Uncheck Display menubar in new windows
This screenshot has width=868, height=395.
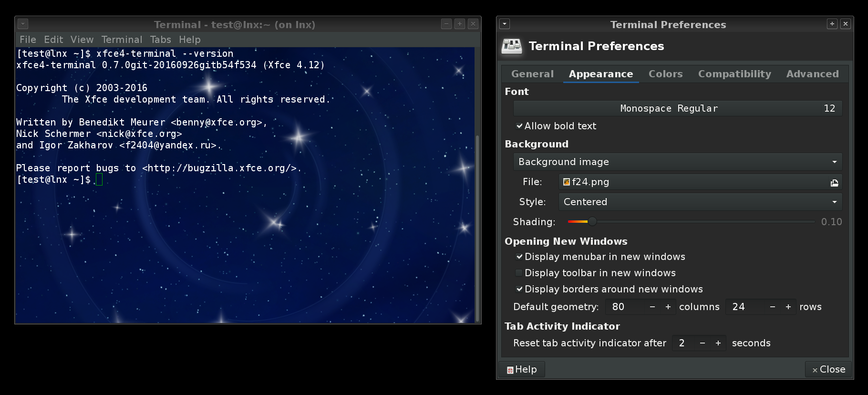(x=519, y=257)
